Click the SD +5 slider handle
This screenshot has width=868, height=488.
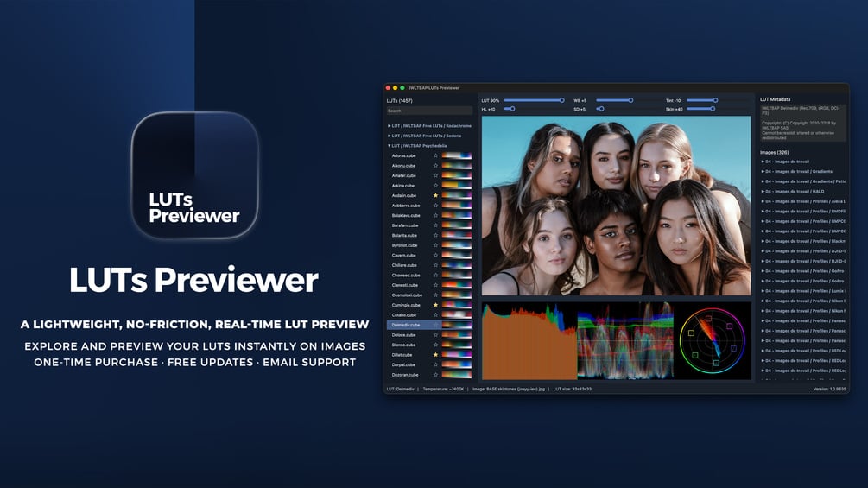(602, 109)
